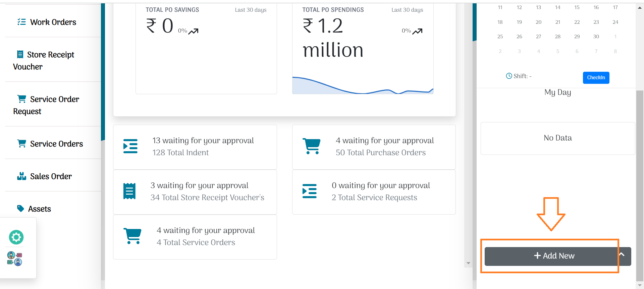Open the green settings gear widget
This screenshot has width=644, height=289.
[x=16, y=237]
